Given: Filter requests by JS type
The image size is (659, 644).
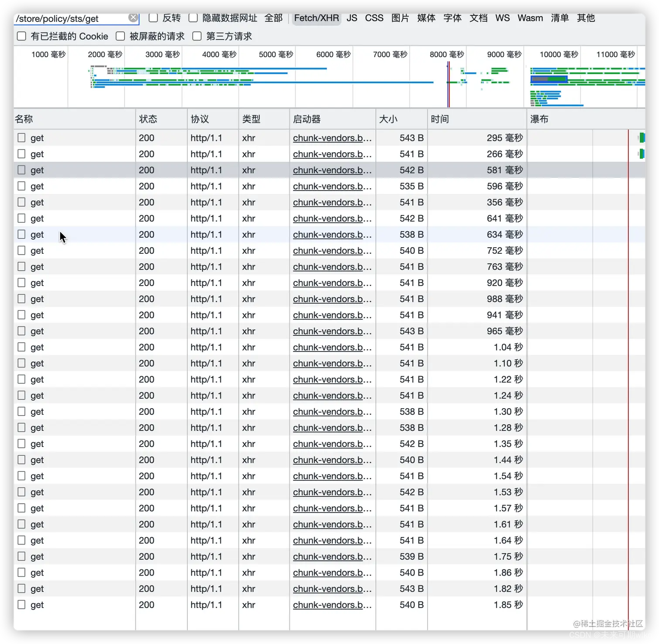Looking at the screenshot, I should pos(352,18).
